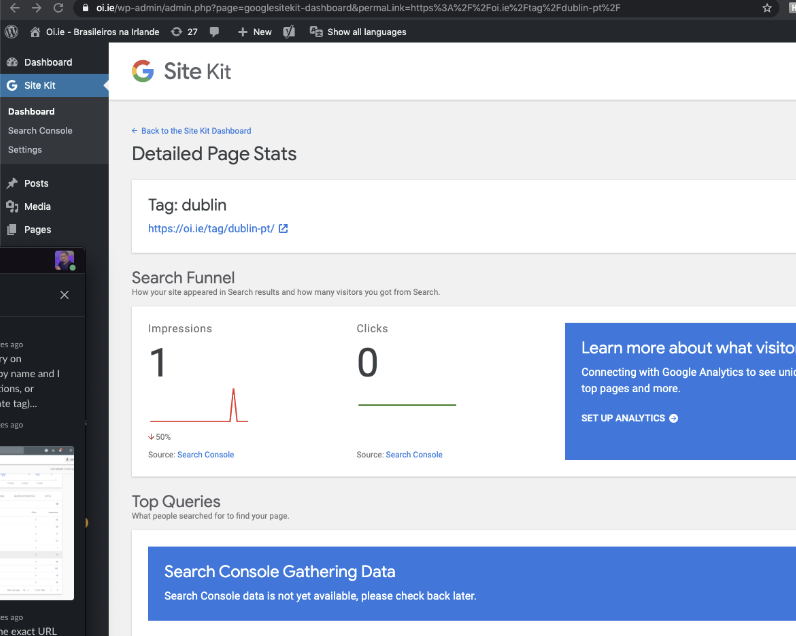
Task: Click the browser back arrow
Action: click(15, 8)
